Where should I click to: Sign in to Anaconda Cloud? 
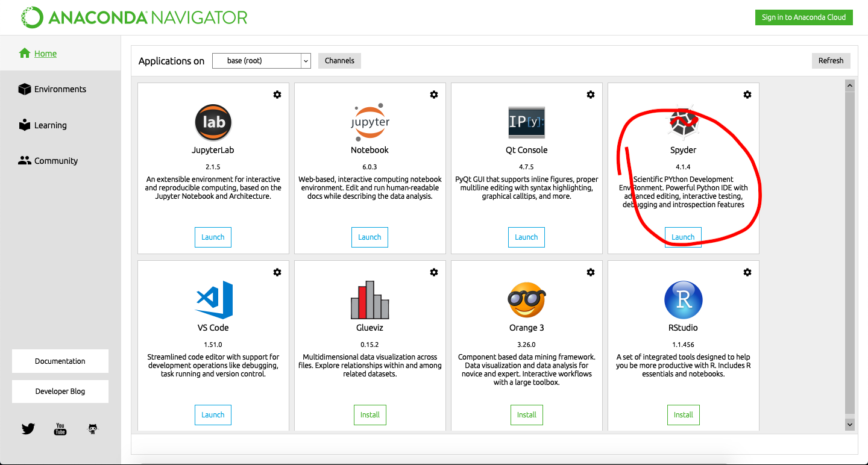(804, 17)
